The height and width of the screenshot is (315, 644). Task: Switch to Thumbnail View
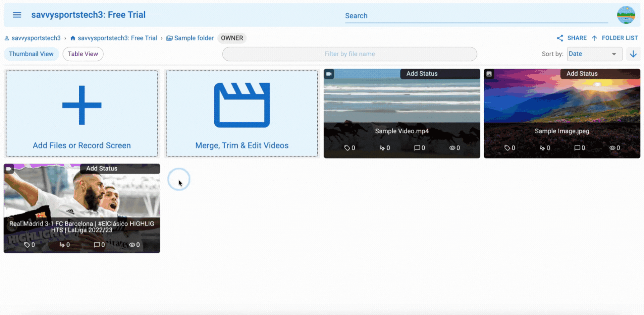[31, 54]
